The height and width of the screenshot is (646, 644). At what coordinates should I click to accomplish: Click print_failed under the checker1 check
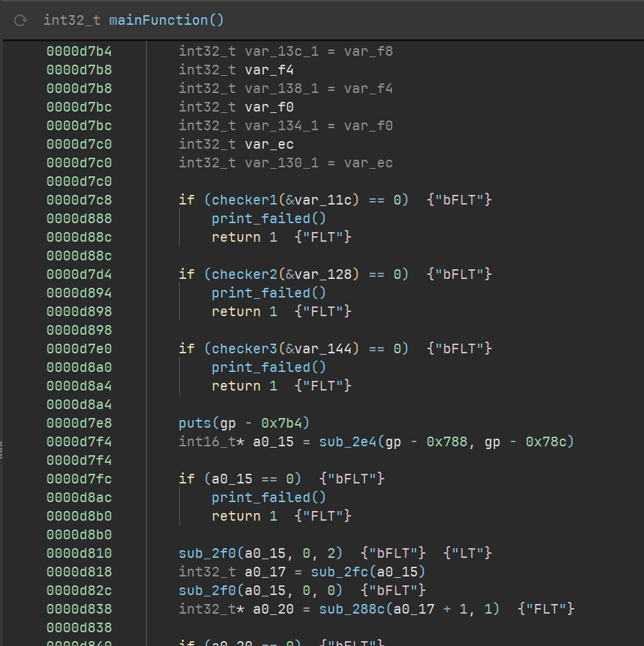(x=269, y=218)
